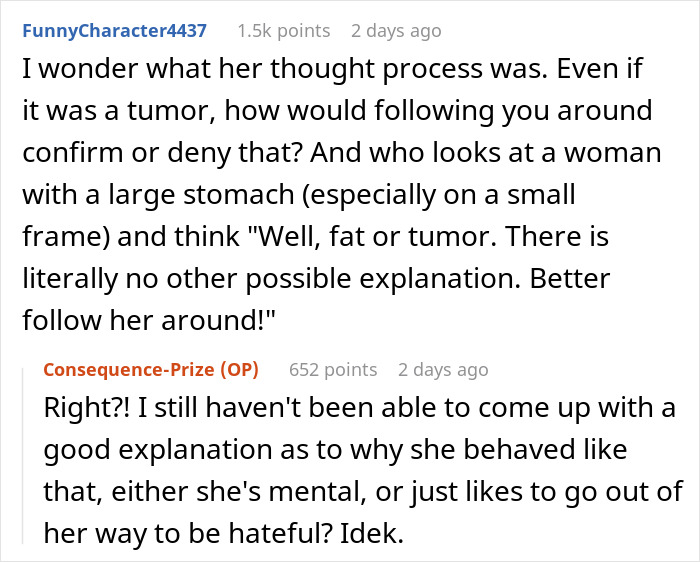This screenshot has height=562, width=700.
Task: Click the line starting "confirm or deny that?"
Action: point(342,153)
